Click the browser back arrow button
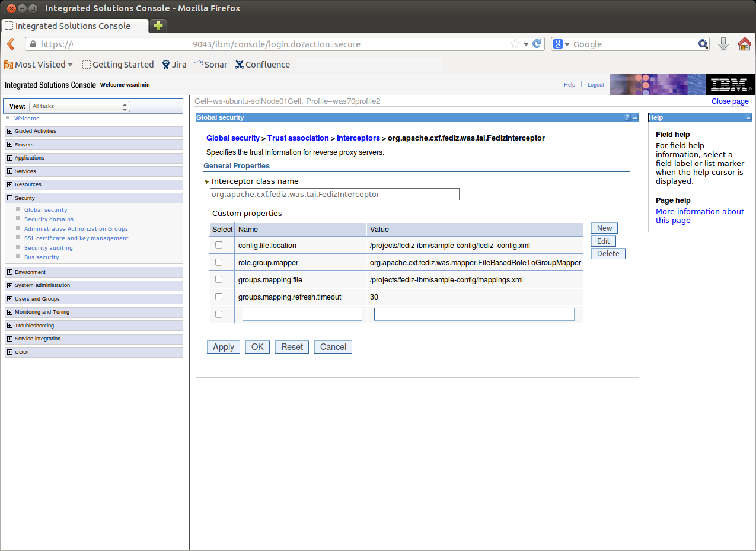 point(11,44)
